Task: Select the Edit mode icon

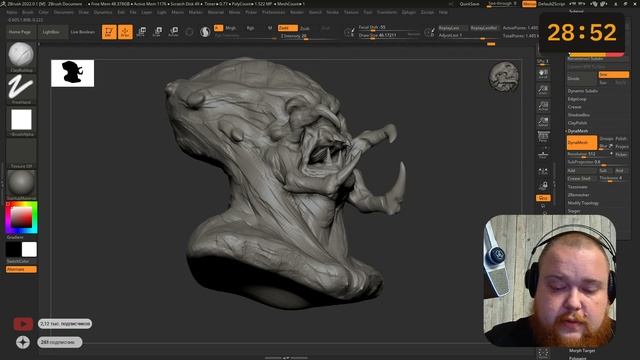Action: pos(109,32)
